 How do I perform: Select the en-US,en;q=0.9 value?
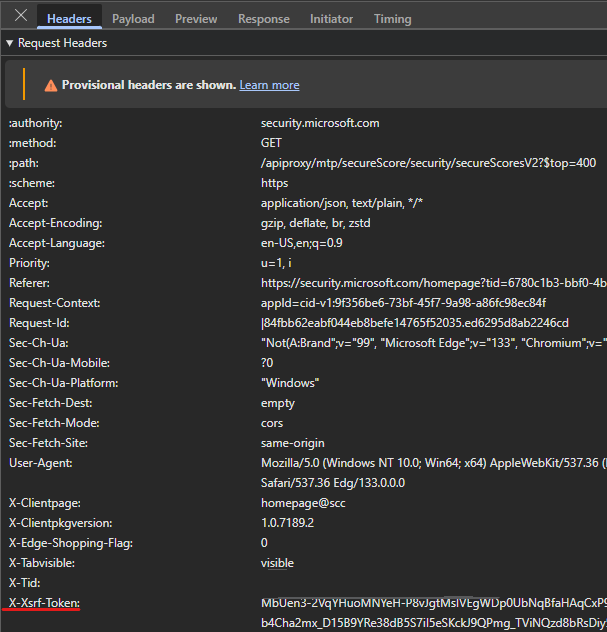pos(301,243)
